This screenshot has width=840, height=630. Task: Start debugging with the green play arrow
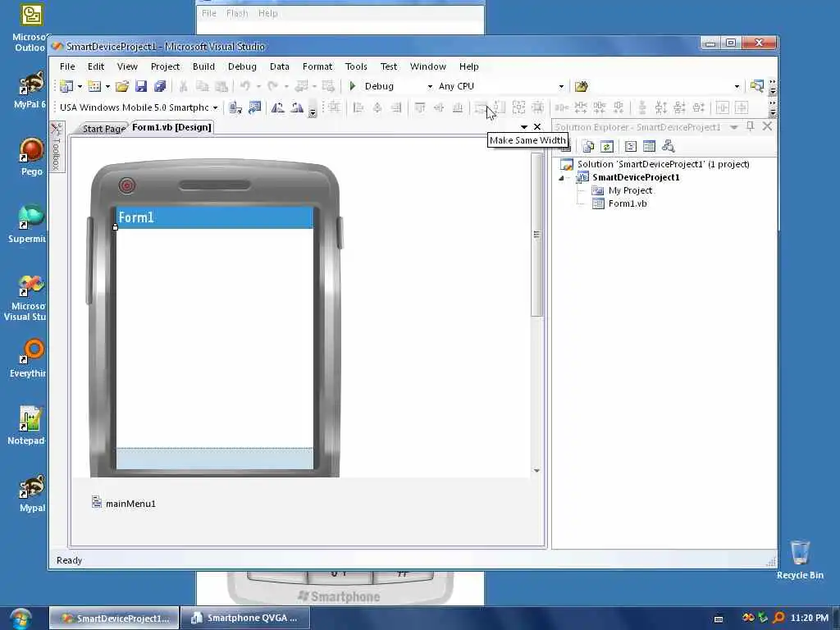click(x=353, y=85)
